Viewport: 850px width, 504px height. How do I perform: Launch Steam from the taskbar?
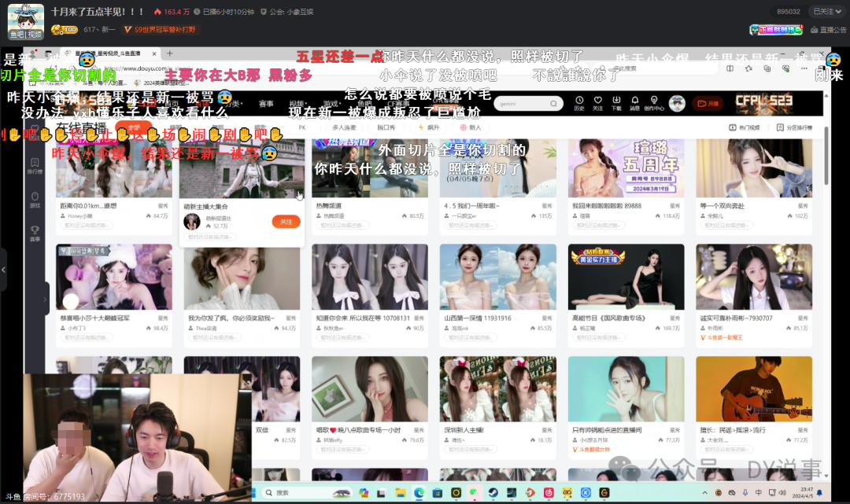pos(493,493)
